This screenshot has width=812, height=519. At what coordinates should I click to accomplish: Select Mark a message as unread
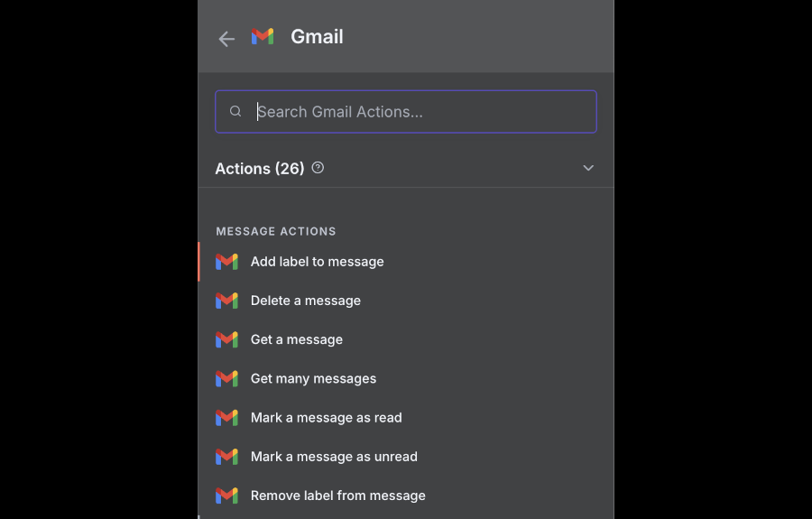point(406,457)
